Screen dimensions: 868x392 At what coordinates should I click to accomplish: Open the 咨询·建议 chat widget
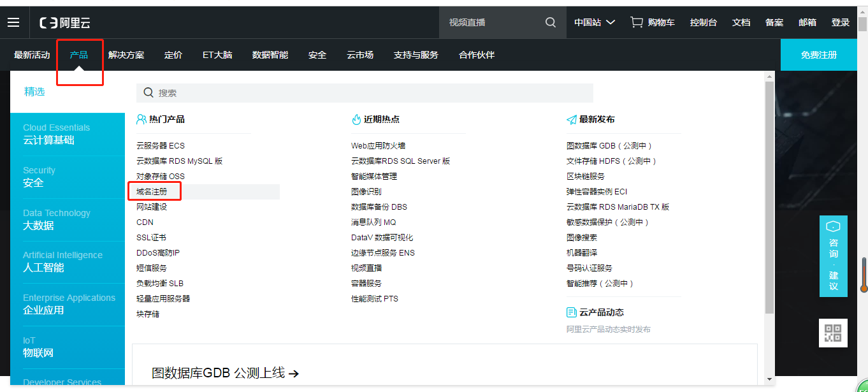coord(833,256)
